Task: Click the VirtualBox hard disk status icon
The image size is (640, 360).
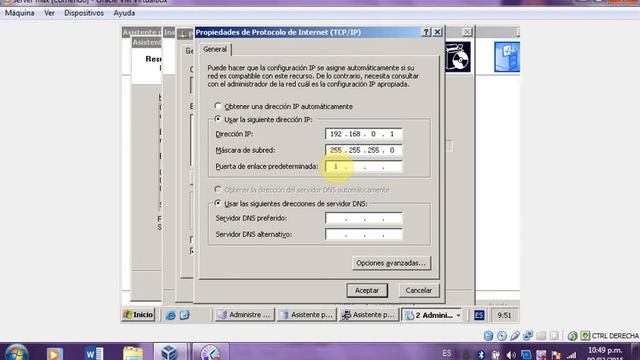Action: [489, 336]
